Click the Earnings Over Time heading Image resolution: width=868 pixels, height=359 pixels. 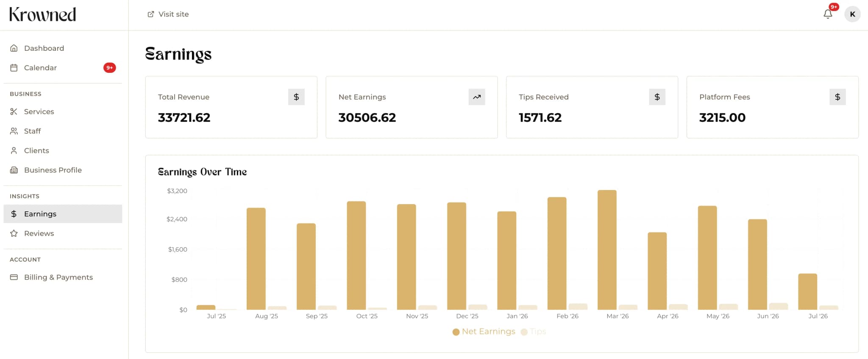click(x=202, y=172)
